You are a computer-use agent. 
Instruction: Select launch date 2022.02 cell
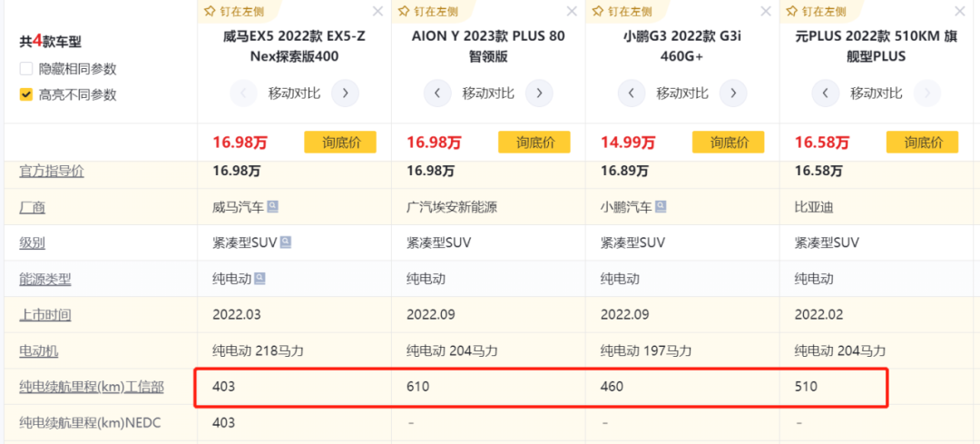[x=818, y=314]
